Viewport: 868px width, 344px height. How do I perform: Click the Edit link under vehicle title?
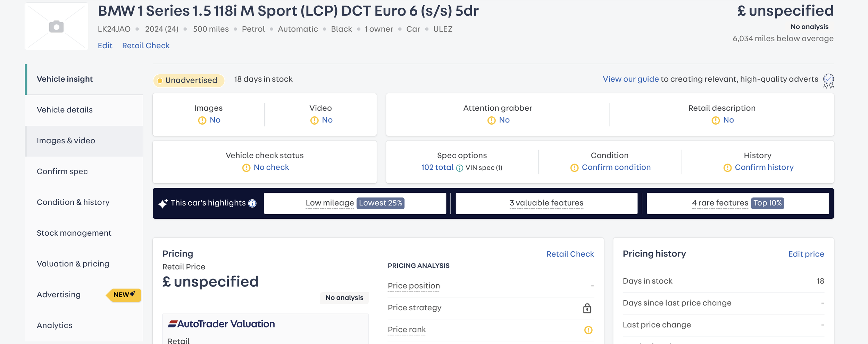(x=105, y=46)
